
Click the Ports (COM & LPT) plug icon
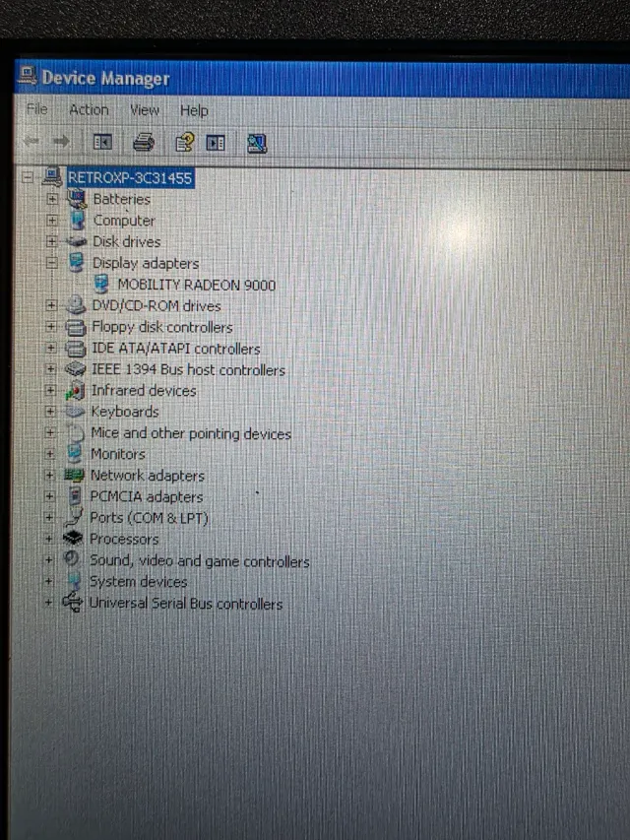click(x=74, y=518)
